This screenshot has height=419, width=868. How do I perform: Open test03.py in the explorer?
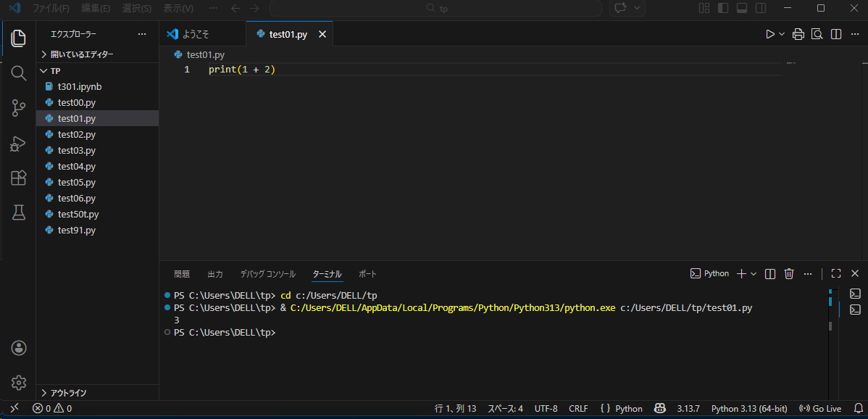click(x=77, y=151)
